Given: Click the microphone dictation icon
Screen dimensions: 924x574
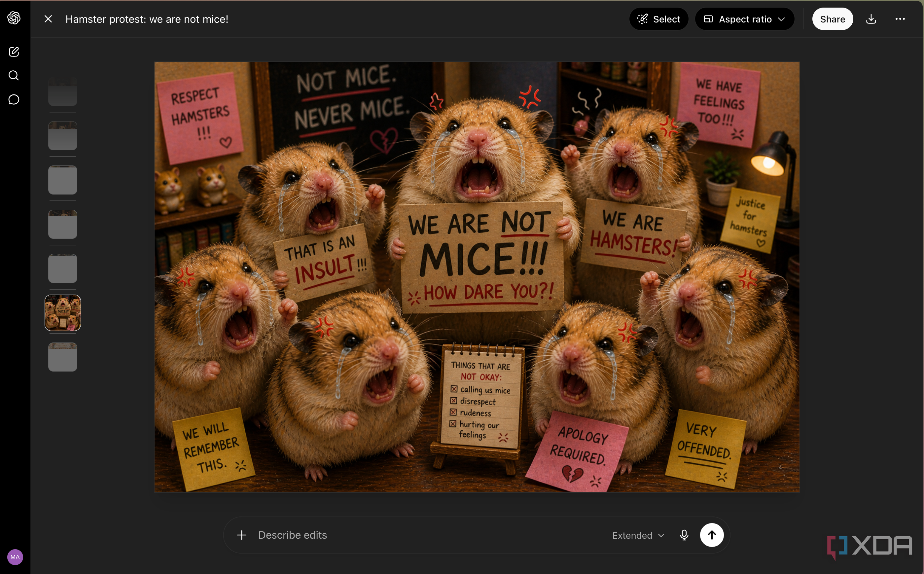Looking at the screenshot, I should click(684, 535).
